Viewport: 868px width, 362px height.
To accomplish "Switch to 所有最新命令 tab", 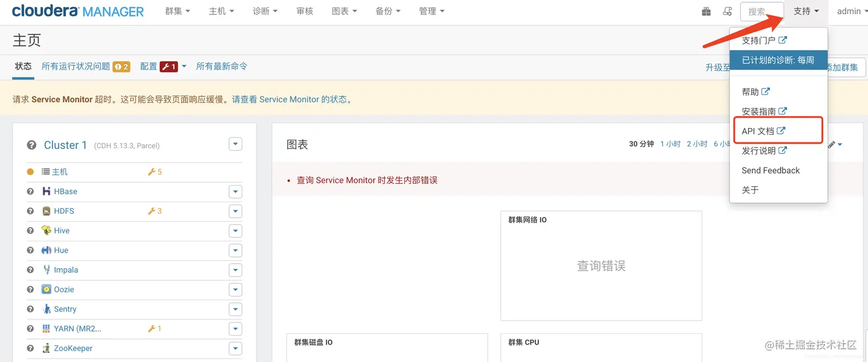I will pyautogui.click(x=222, y=67).
